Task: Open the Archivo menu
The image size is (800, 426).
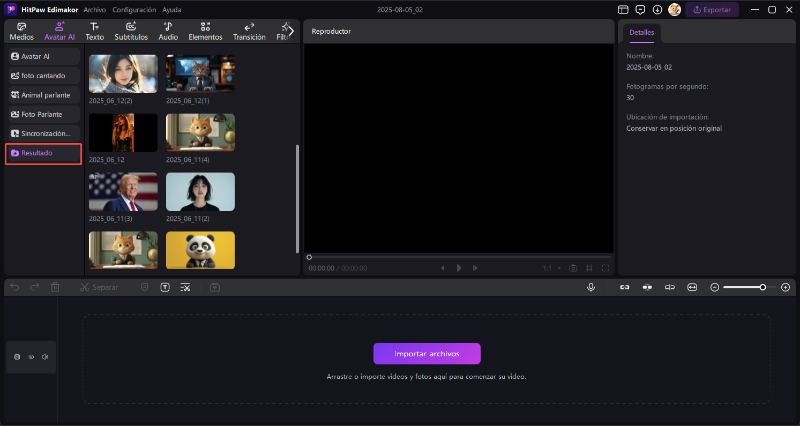Action: [95, 9]
